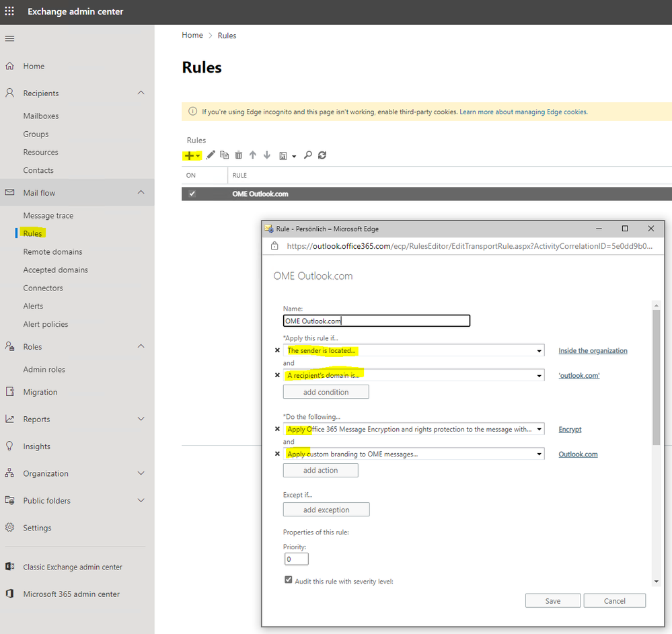Move rule down with down arrow
This screenshot has height=634, width=672.
tap(267, 155)
